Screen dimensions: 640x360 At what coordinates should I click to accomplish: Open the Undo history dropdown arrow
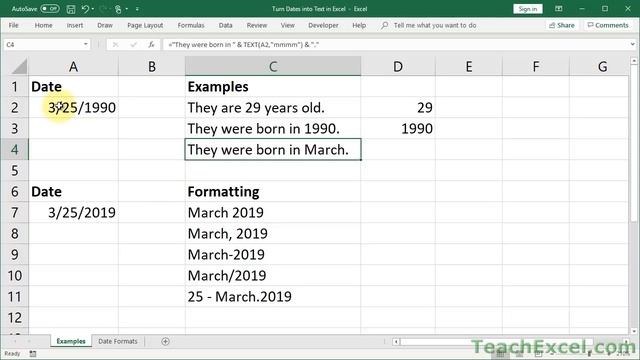click(x=93, y=9)
